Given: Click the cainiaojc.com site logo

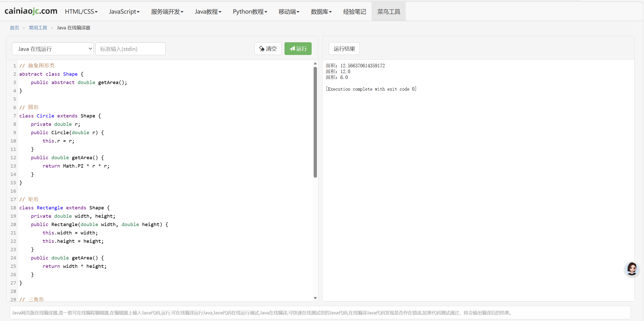Looking at the screenshot, I should click(31, 11).
